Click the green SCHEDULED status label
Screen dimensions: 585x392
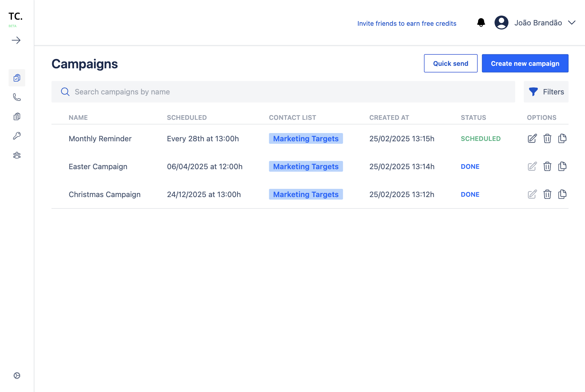[481, 139]
